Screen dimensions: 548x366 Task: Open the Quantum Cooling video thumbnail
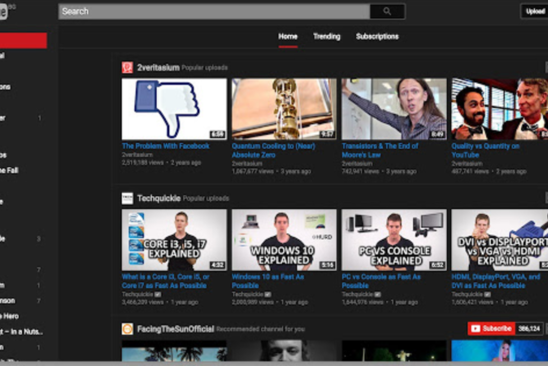click(x=284, y=109)
